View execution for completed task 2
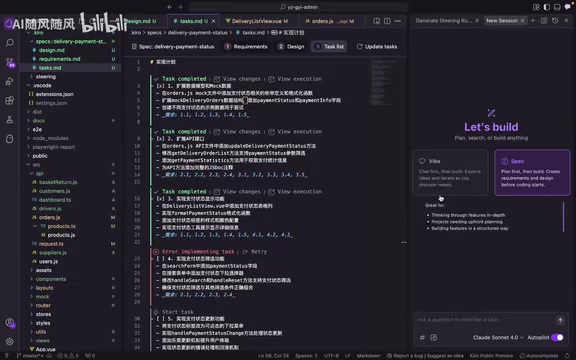Viewport: 576px width, 360px height. (x=295, y=132)
